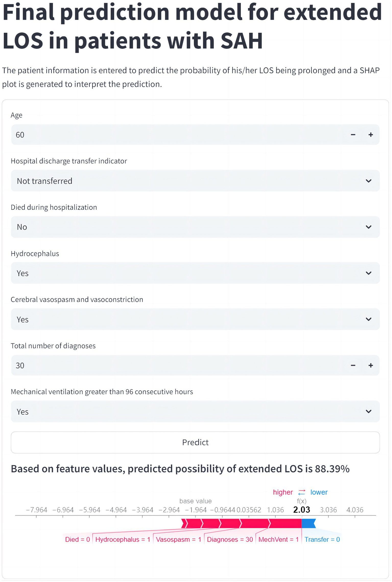This screenshot has height=582, width=392.
Task: Expand the Mechanical ventilation dropdown chevron
Action: pyautogui.click(x=369, y=411)
